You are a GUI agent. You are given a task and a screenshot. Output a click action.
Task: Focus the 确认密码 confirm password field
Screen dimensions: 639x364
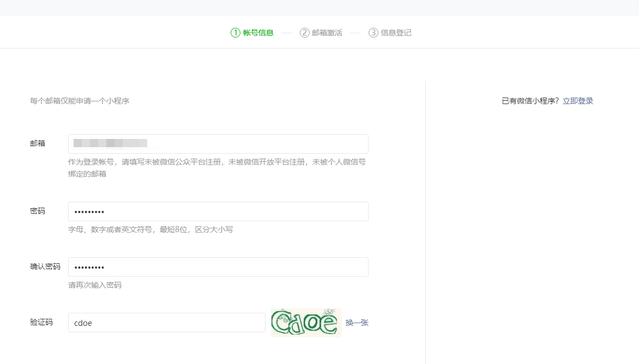click(218, 267)
